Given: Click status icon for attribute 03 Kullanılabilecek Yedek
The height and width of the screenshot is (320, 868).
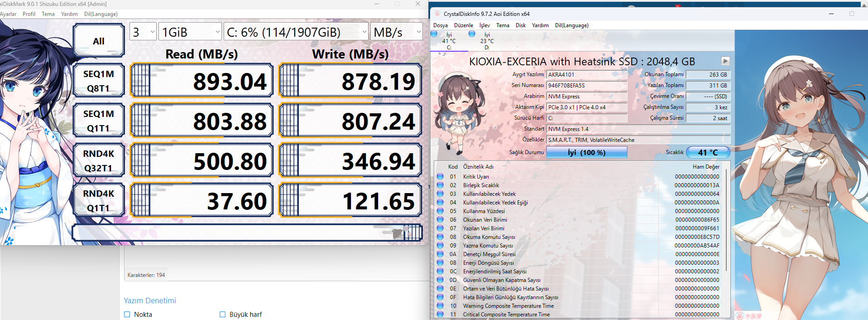Looking at the screenshot, I should pyautogui.click(x=440, y=194).
